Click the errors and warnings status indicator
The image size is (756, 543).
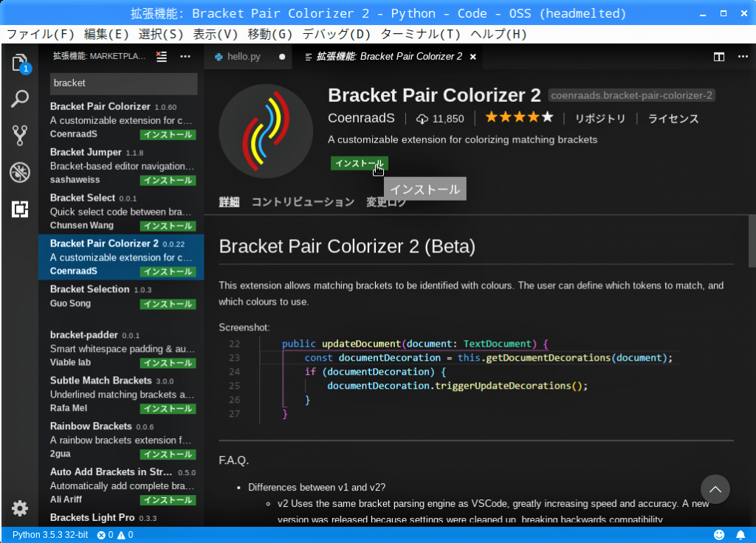[x=115, y=535]
